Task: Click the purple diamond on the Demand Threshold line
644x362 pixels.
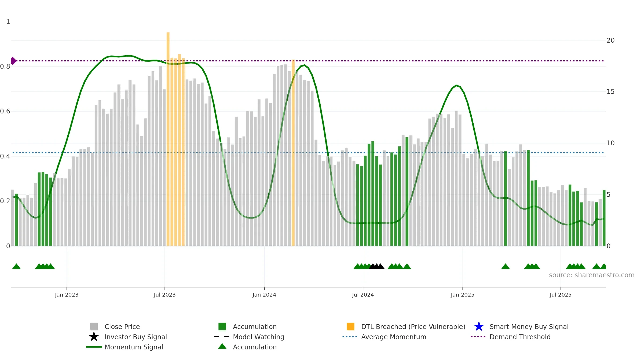Action: [x=13, y=61]
